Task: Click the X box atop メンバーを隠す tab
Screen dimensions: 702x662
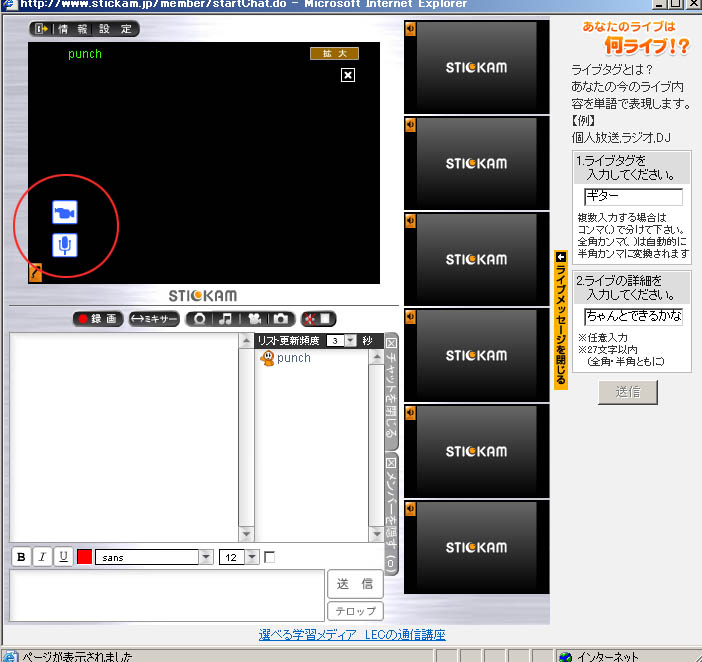Action: (x=391, y=463)
